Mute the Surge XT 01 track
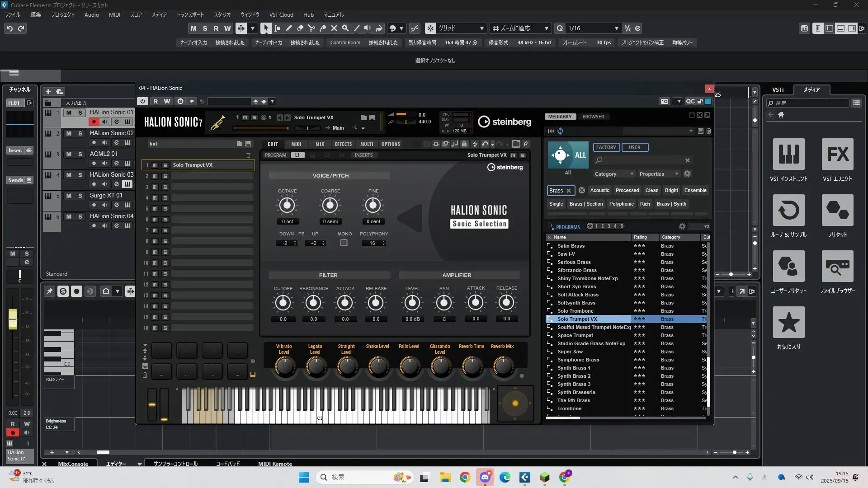The height and width of the screenshot is (488, 868). (x=69, y=196)
